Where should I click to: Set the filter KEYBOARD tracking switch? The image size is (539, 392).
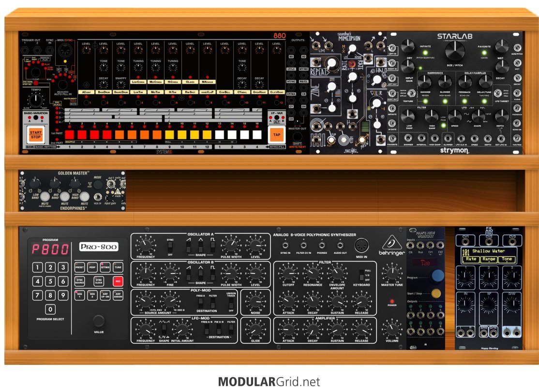click(361, 275)
